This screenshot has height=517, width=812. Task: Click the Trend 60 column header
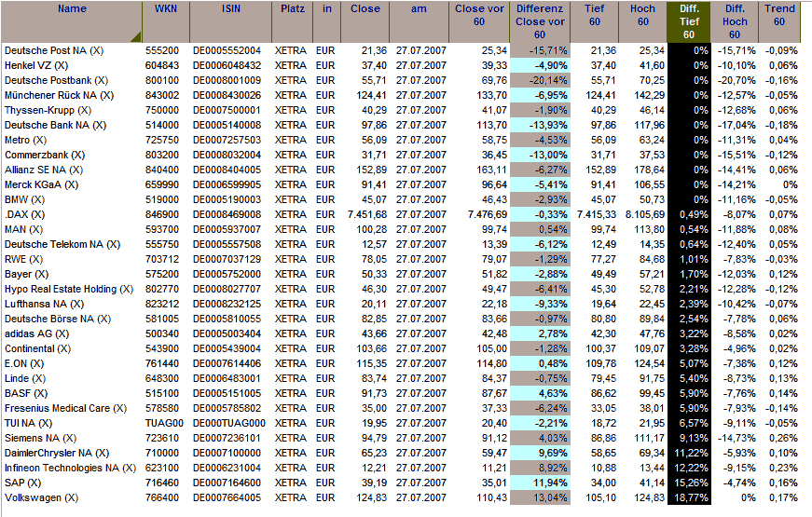(x=779, y=21)
